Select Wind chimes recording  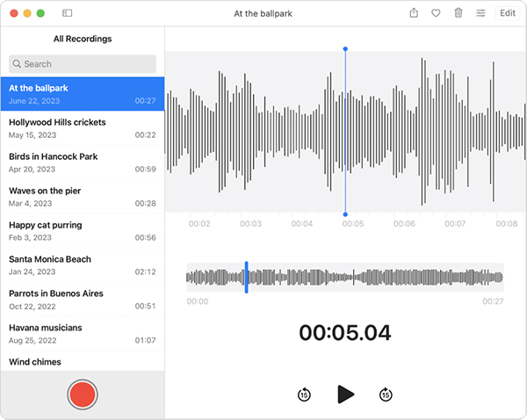coord(83,361)
